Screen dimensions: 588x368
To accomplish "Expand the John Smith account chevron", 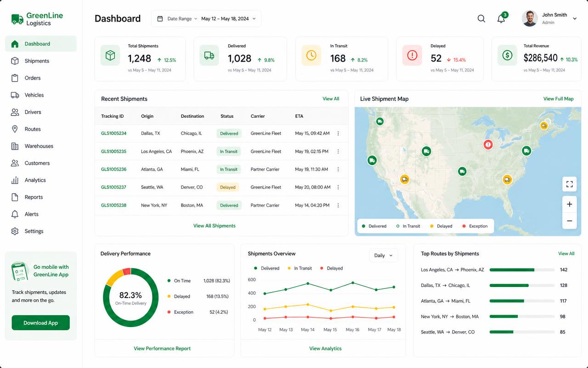I will coord(575,19).
